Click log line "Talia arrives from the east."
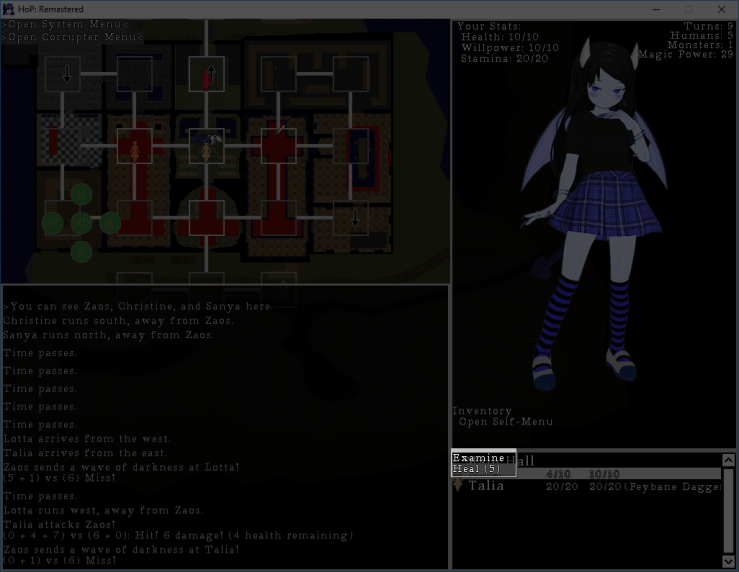Viewport: 739px width, 572px height. click(x=85, y=453)
